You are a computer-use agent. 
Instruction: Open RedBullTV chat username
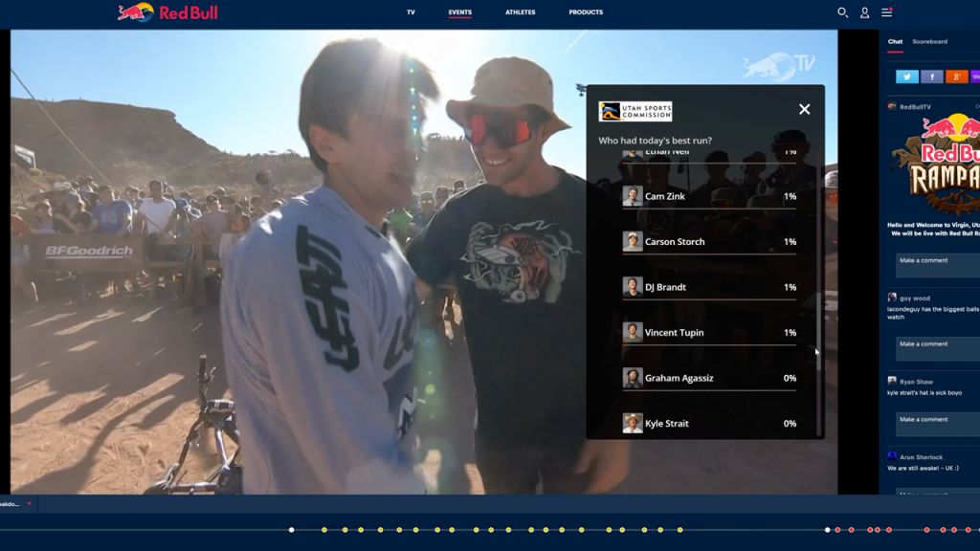point(915,107)
